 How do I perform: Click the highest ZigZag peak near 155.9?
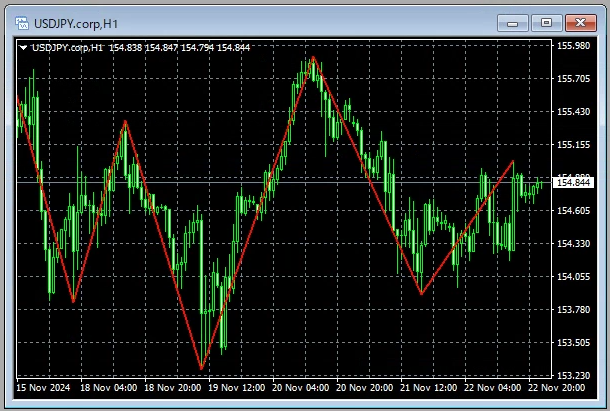tap(313, 57)
